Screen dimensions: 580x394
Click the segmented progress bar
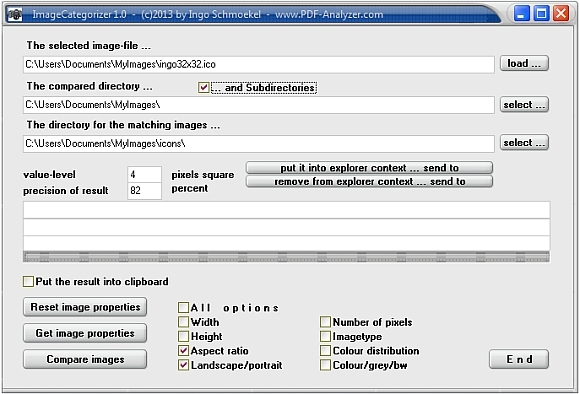[286, 257]
